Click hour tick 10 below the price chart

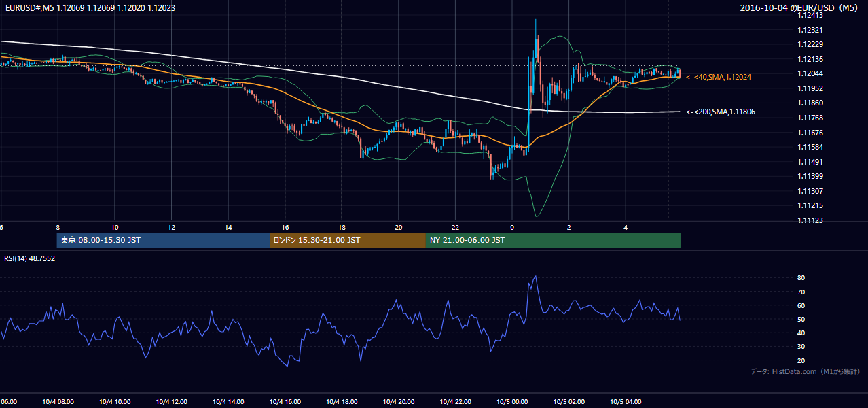(115, 228)
